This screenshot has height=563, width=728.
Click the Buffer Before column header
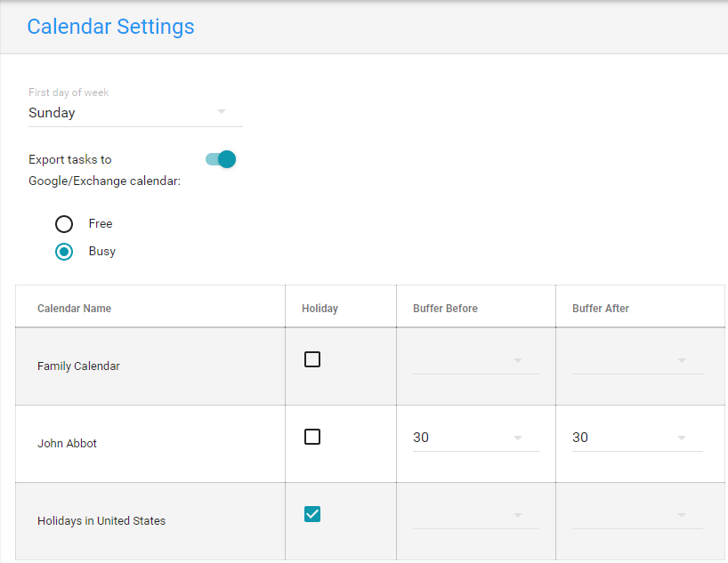(x=445, y=309)
